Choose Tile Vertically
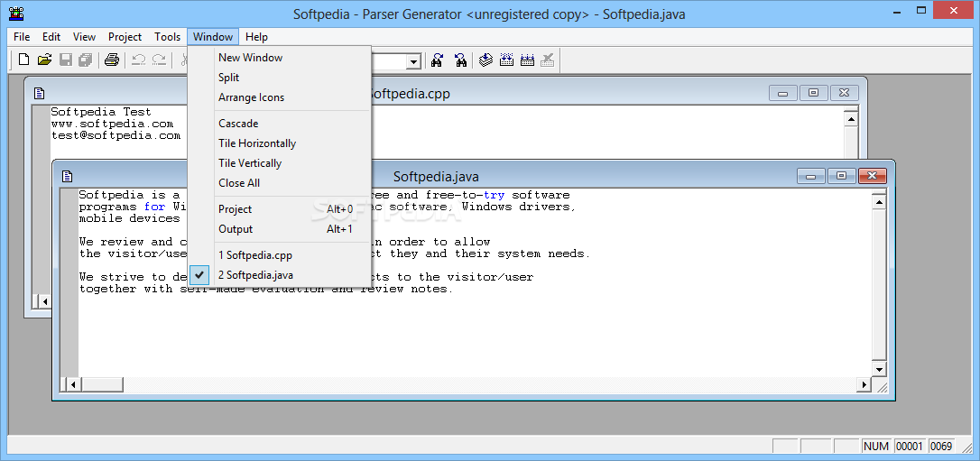The width and height of the screenshot is (980, 461). [x=280, y=163]
